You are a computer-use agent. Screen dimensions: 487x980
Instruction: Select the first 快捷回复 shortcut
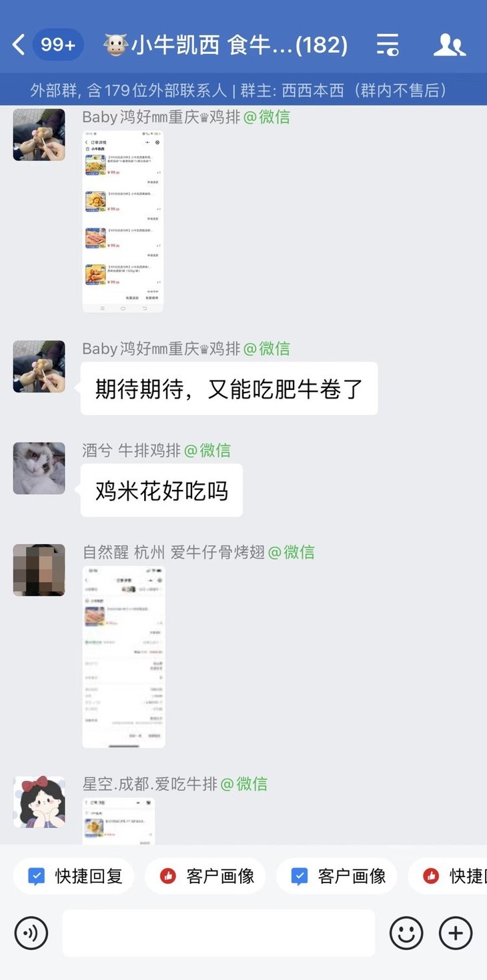click(x=74, y=876)
